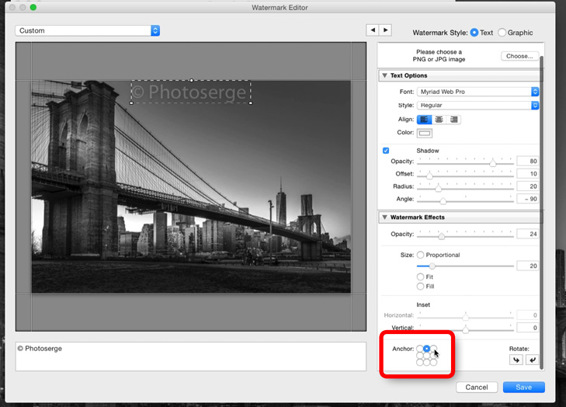This screenshot has height=407, width=566.
Task: Choose Proportional size option
Action: 420,255
